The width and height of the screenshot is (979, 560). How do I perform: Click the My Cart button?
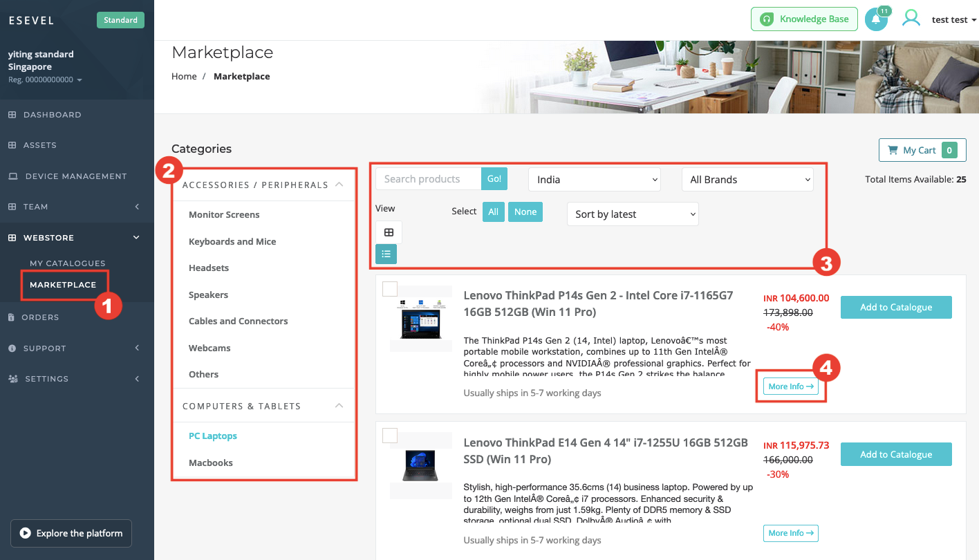(x=922, y=150)
